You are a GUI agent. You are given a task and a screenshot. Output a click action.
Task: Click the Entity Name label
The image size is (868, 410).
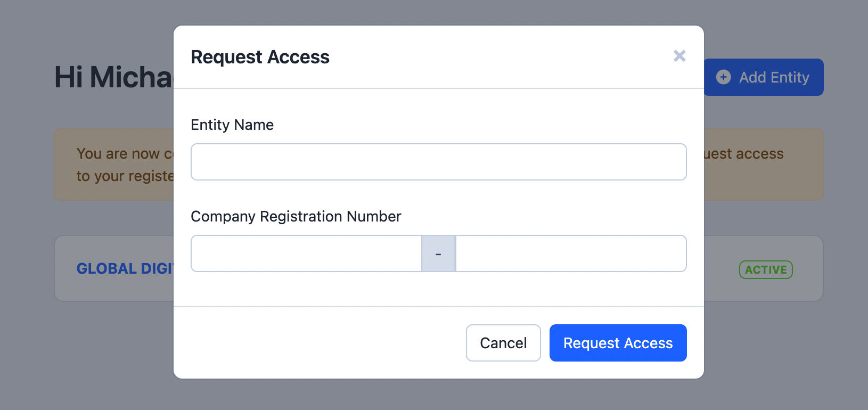[x=232, y=125]
